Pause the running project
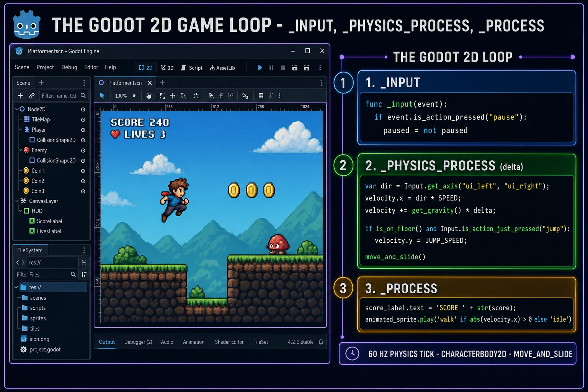 (271, 68)
